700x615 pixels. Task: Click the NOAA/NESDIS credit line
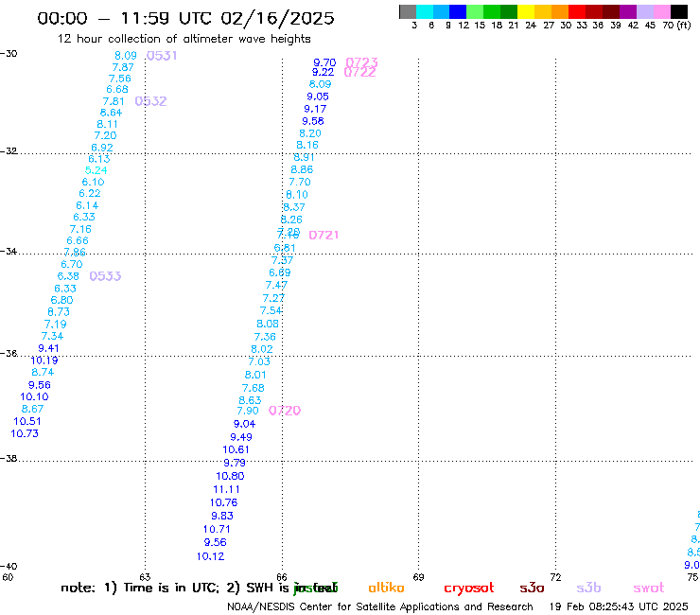[x=380, y=606]
